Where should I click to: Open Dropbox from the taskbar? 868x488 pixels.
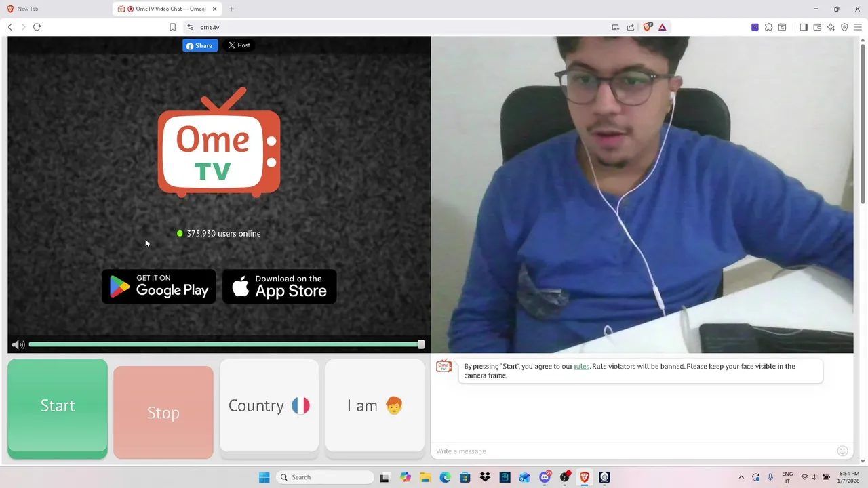coord(485,477)
